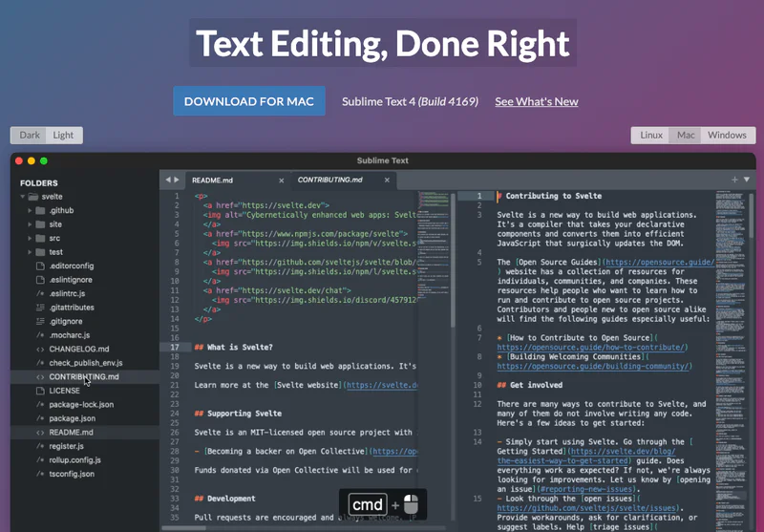Image resolution: width=764 pixels, height=532 pixels.
Task: Switch preview to Dark theme
Action: [x=30, y=135]
